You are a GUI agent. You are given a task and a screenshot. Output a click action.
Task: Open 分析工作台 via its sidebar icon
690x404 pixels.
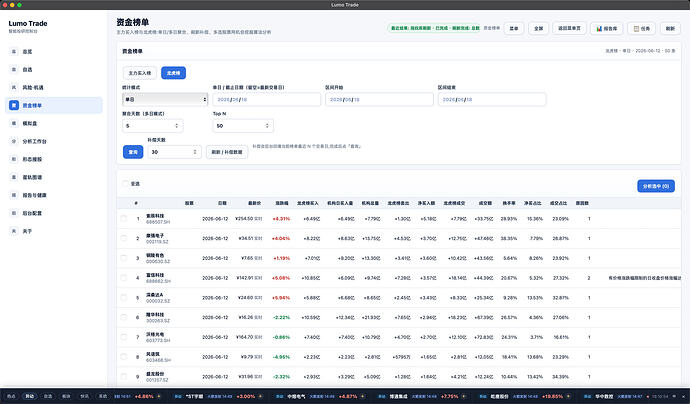coord(14,141)
